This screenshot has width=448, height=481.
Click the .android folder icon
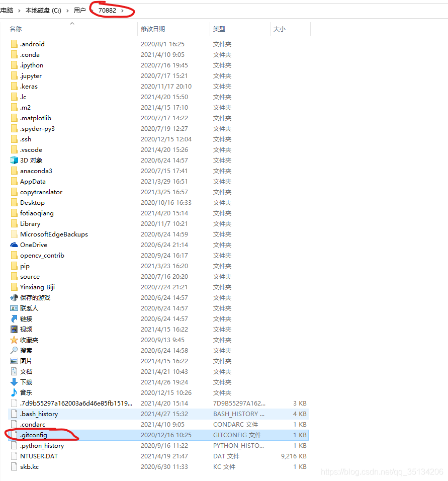point(14,44)
